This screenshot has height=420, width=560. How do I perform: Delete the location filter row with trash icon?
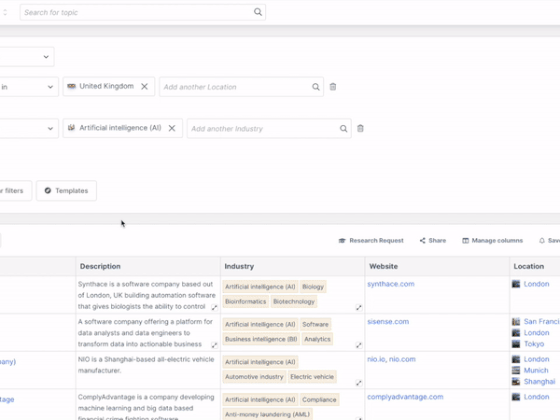(332, 87)
